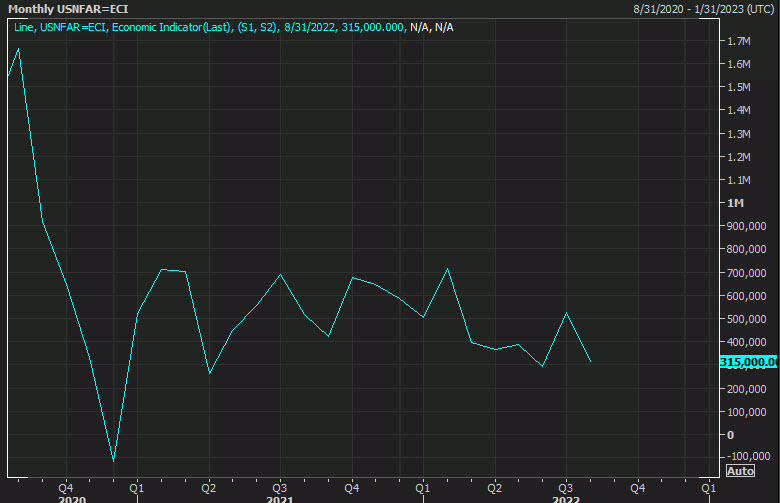
Task: Click the 2022 year label
Action: point(566,499)
